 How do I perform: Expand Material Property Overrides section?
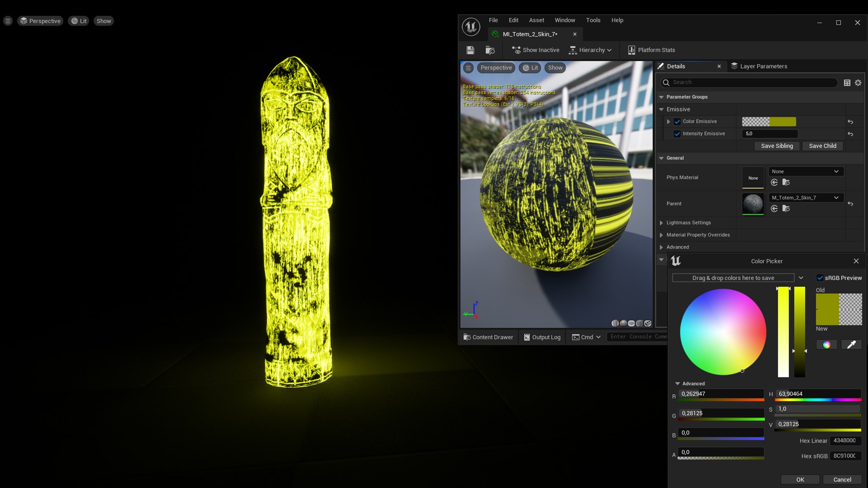point(661,235)
